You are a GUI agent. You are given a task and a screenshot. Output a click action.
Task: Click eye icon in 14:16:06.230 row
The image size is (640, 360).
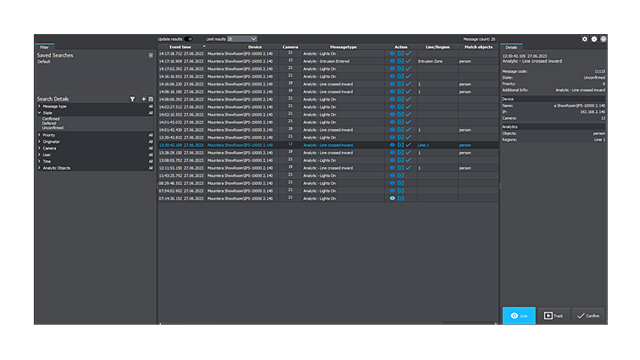[x=392, y=84]
